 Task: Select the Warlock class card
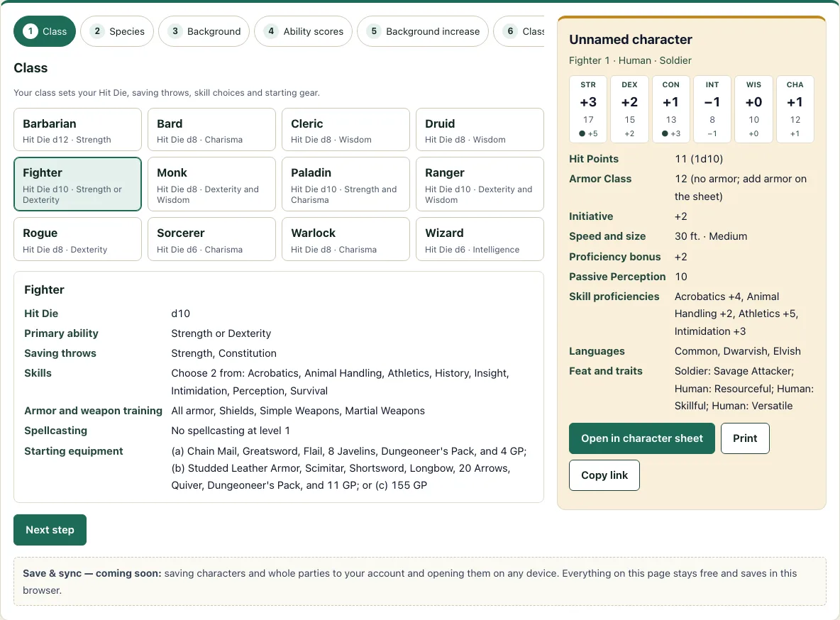(346, 239)
